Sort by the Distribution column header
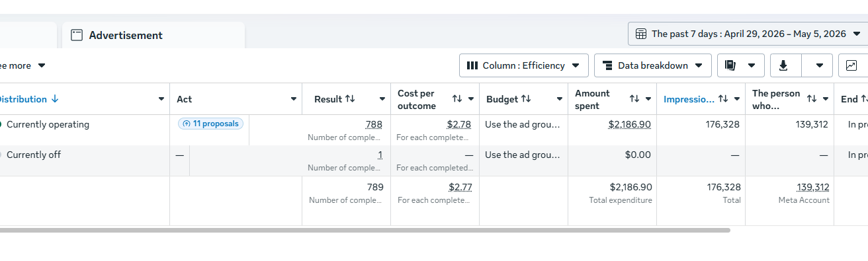This screenshot has width=868, height=261. coord(28,99)
